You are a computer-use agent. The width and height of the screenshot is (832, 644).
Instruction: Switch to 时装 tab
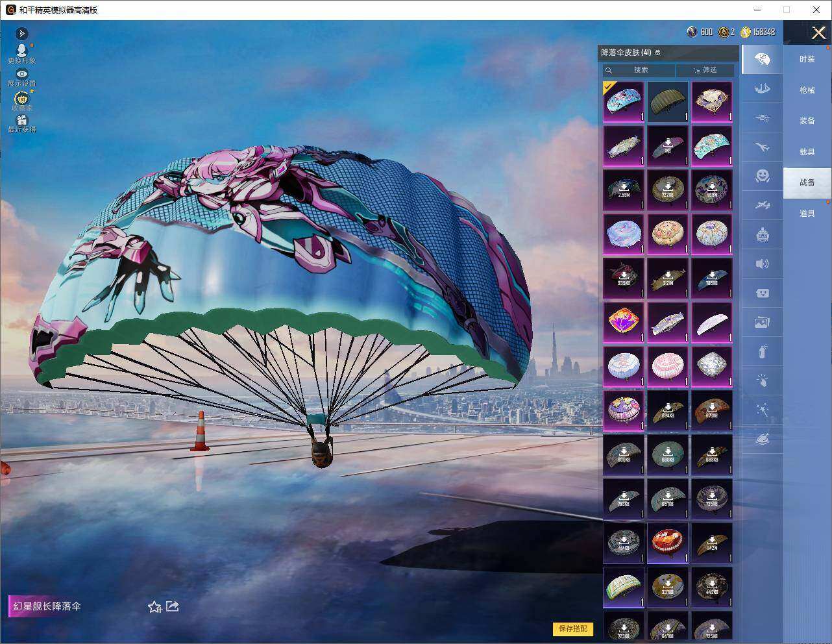pos(807,59)
